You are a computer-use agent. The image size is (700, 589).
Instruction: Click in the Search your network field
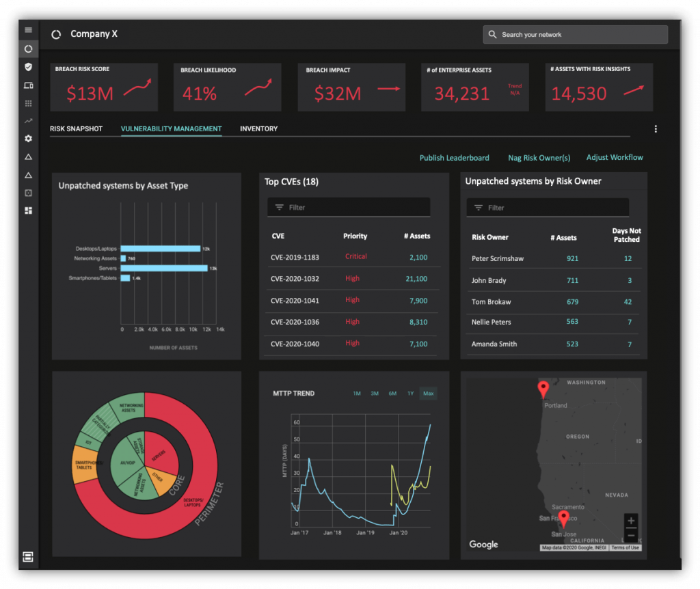(x=575, y=34)
